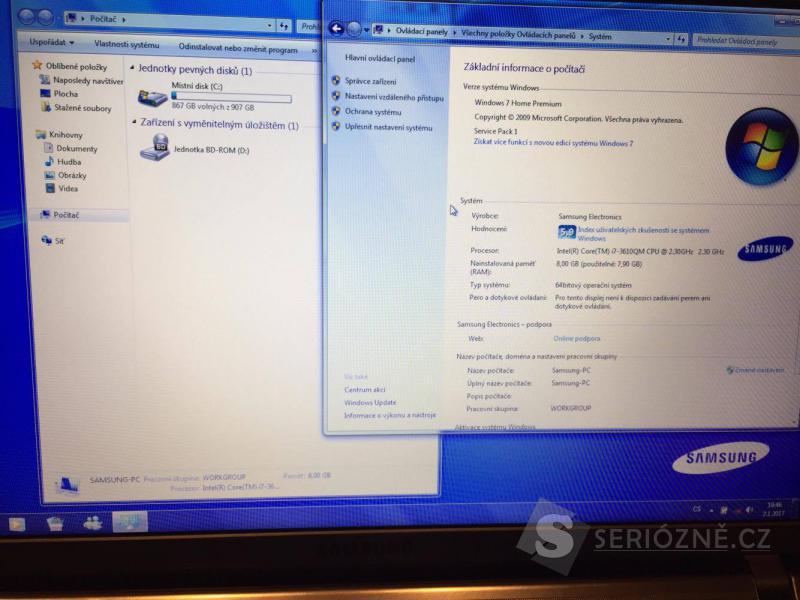Expand the arrow after Ovládací panely breadcrumb

455,33
